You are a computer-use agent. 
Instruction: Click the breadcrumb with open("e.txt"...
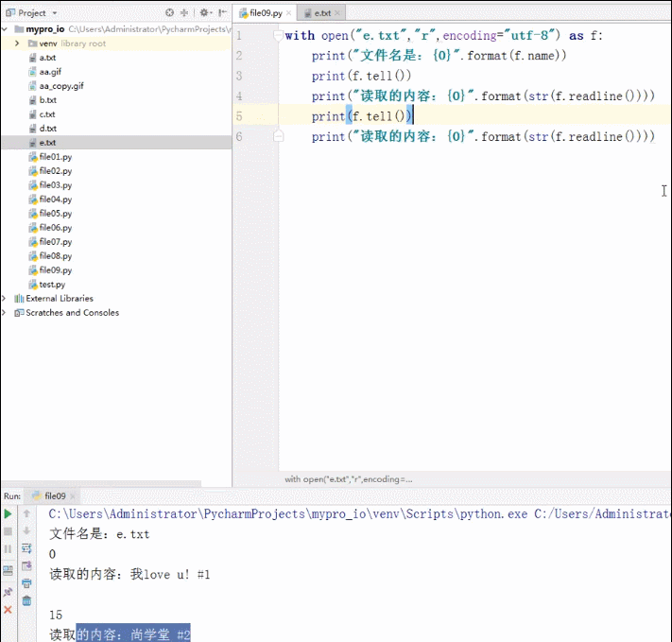coord(349,479)
